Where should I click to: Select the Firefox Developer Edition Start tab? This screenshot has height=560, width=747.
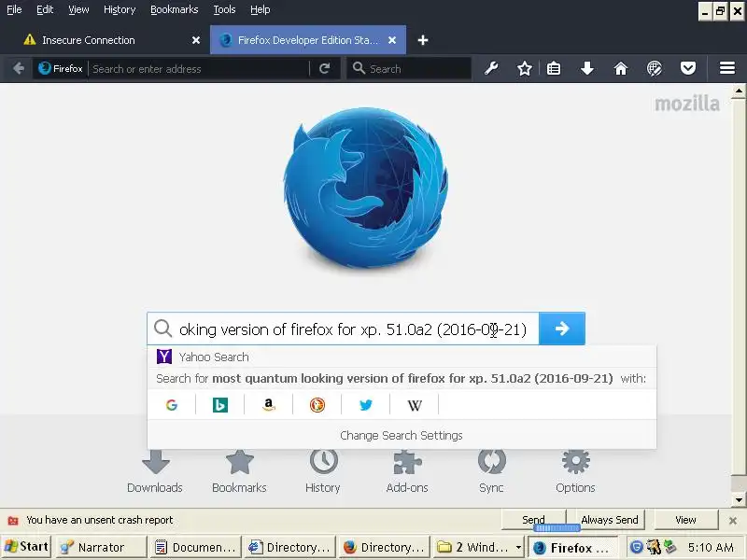point(308,40)
